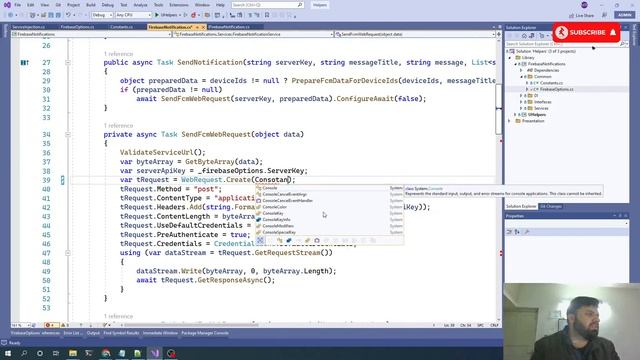The height and width of the screenshot is (360, 640).
Task: Collapse the Common folder
Action: (x=521, y=77)
